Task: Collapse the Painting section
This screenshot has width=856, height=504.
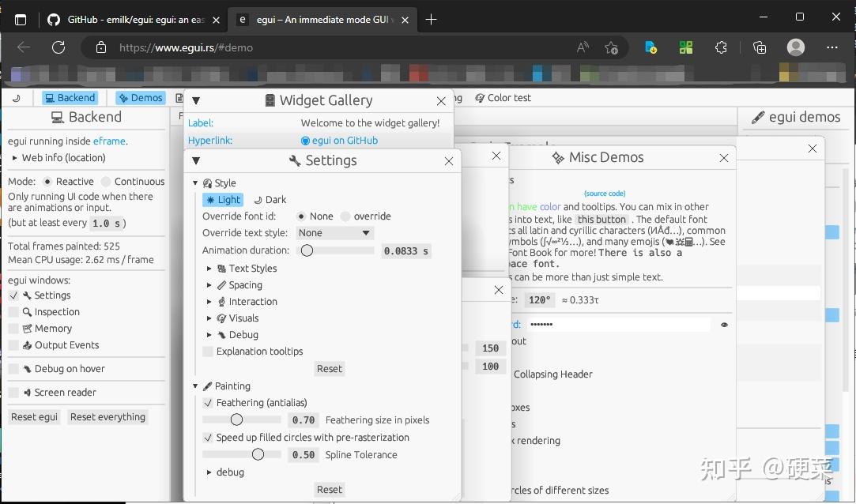Action: [195, 386]
